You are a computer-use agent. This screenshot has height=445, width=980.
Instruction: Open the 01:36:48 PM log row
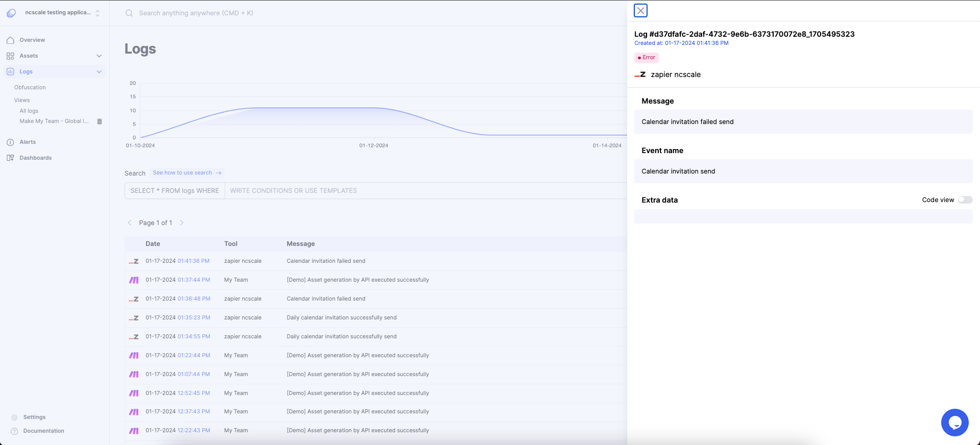pos(376,299)
